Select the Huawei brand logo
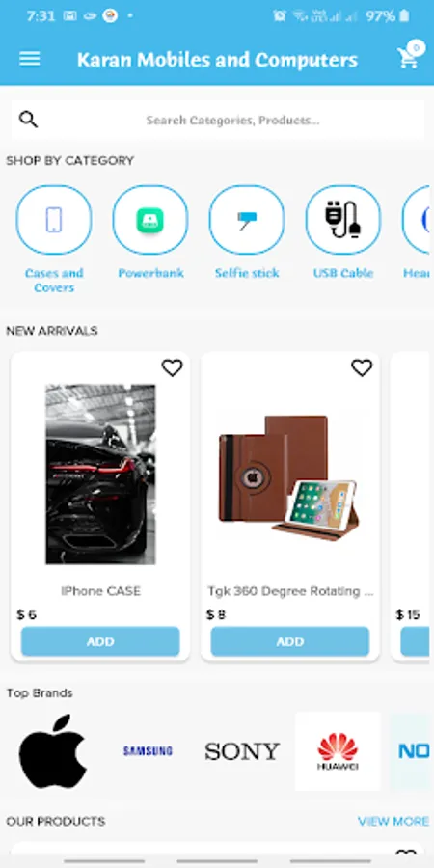Screen dimensions: 434x868 click(338, 751)
